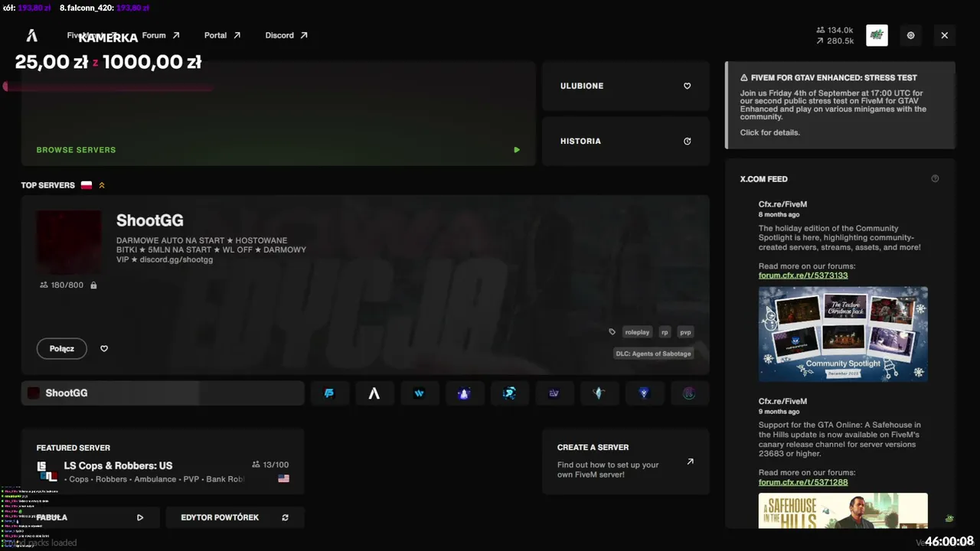Click the clock icon on the Historia tile
Viewport: 980px width, 551px height.
click(687, 141)
